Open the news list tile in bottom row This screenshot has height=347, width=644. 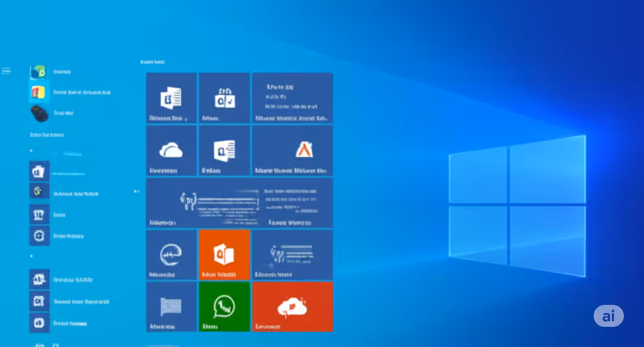(x=171, y=307)
